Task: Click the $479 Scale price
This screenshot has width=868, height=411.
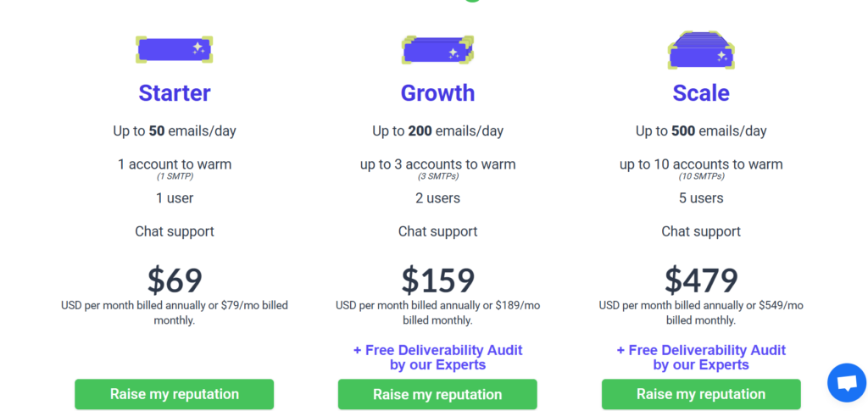Action: coord(701,280)
